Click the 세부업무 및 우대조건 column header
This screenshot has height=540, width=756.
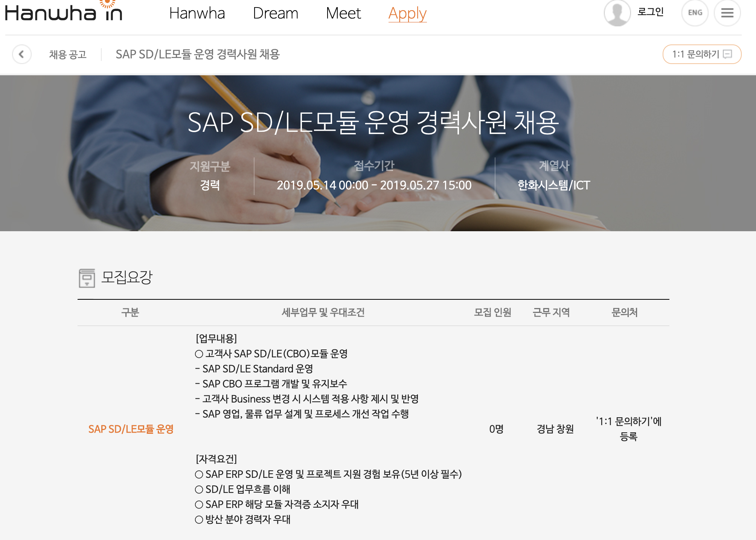tap(323, 312)
